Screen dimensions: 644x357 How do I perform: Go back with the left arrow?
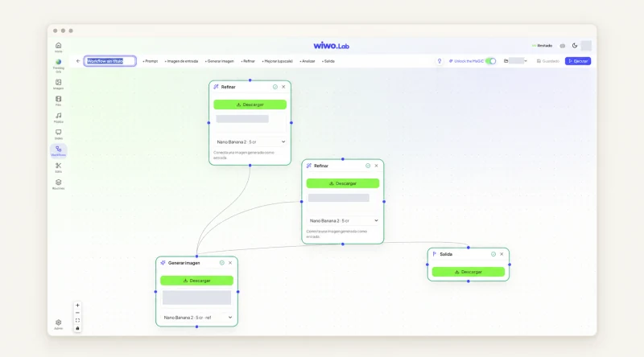(x=78, y=61)
